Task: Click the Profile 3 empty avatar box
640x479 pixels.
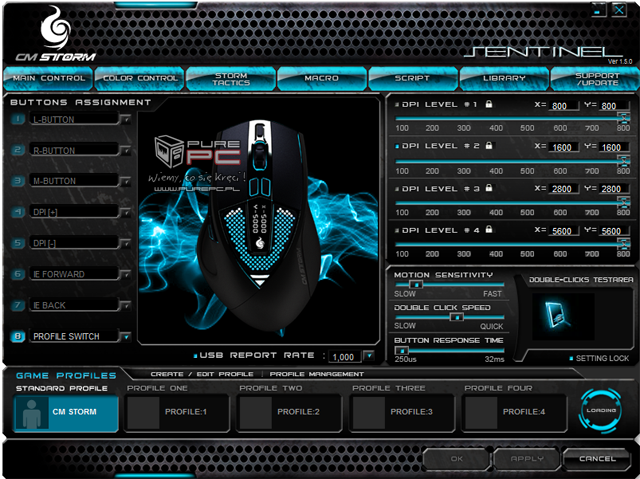Action: click(369, 413)
